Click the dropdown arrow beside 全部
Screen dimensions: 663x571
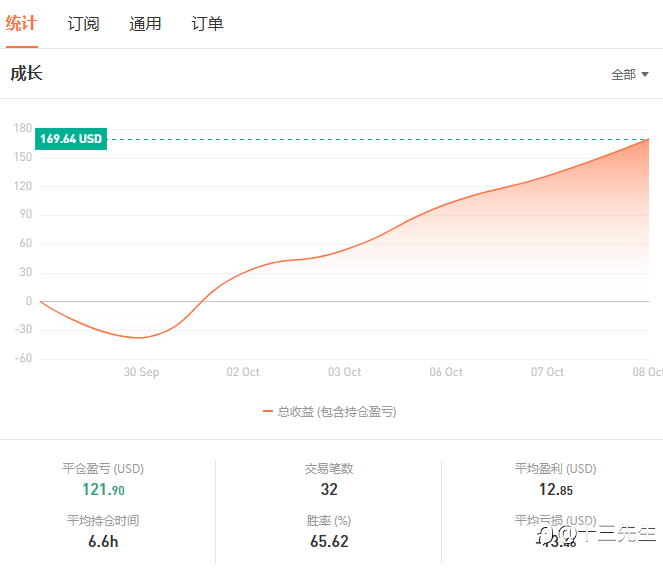(645, 74)
